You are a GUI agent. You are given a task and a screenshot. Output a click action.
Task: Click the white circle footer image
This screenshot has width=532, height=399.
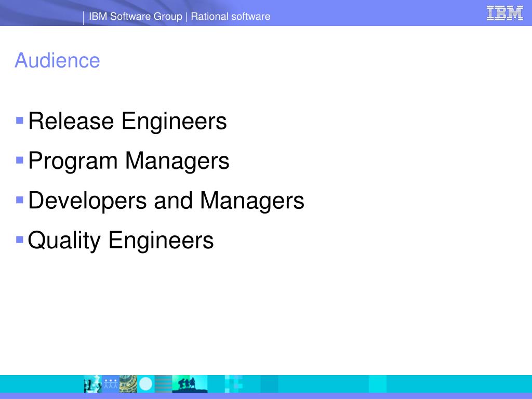click(x=146, y=384)
